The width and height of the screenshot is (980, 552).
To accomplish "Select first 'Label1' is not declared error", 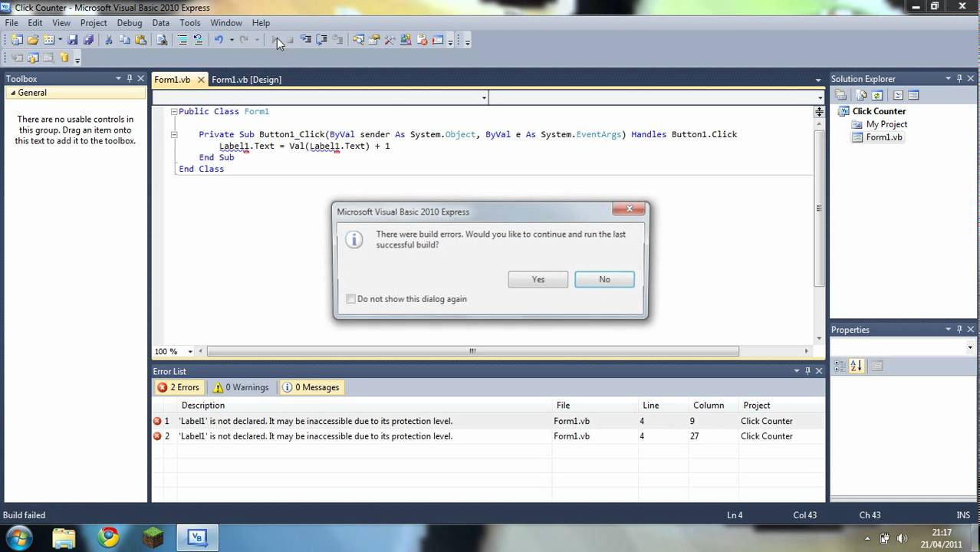I will click(x=488, y=421).
